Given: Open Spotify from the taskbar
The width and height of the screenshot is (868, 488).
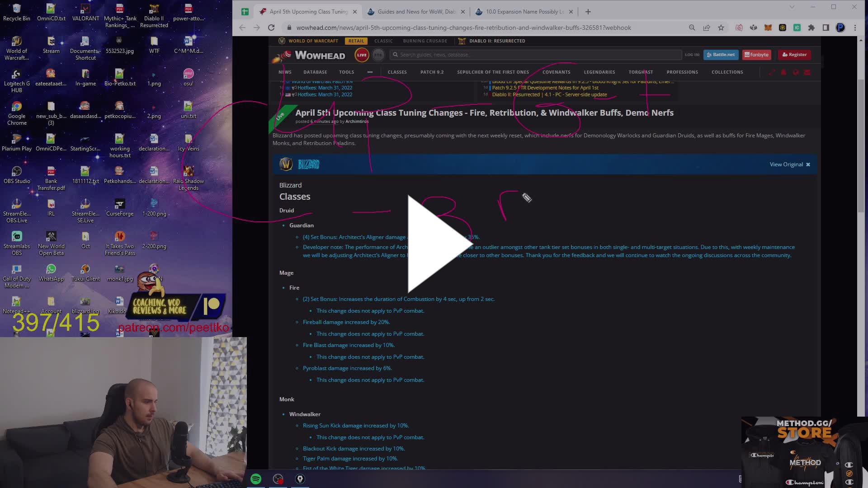Looking at the screenshot, I should click(256, 479).
